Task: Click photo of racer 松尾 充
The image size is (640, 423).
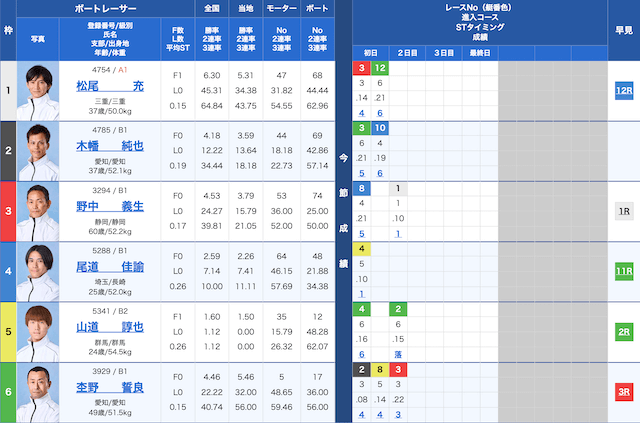Action: point(39,90)
